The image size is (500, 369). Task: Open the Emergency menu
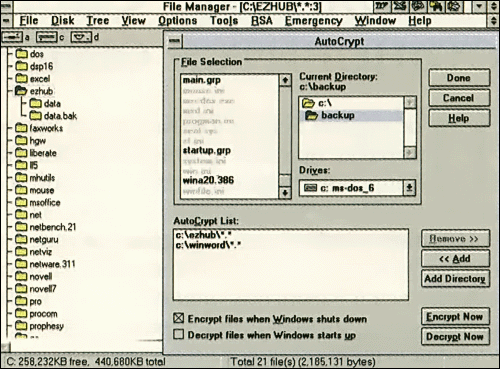click(313, 21)
